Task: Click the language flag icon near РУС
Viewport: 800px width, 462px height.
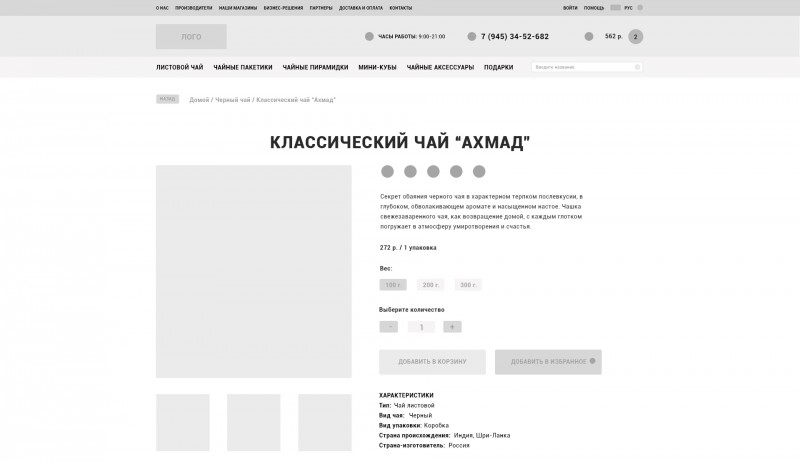Action: 615,8
